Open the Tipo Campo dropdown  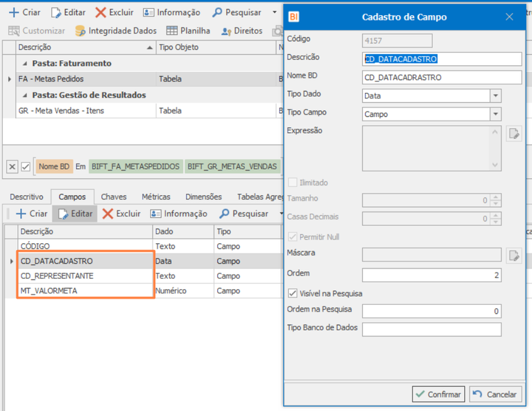click(495, 114)
